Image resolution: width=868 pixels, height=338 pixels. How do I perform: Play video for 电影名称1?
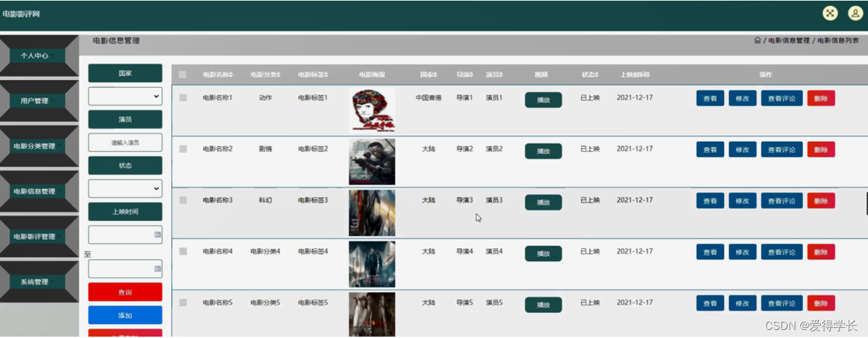(543, 99)
